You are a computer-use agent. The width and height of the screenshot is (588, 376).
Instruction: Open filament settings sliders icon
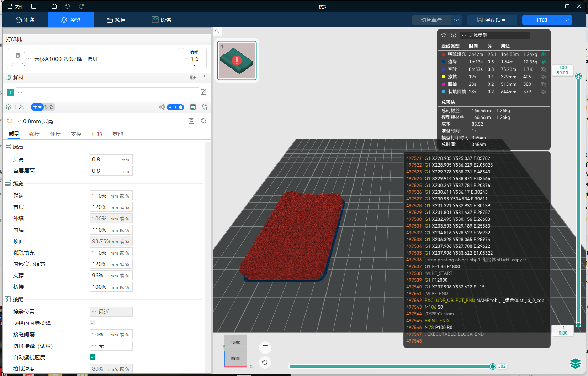205,77
